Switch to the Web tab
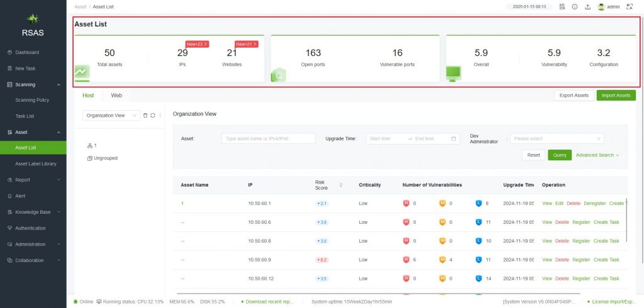The width and height of the screenshot is (644, 308). pyautogui.click(x=116, y=96)
